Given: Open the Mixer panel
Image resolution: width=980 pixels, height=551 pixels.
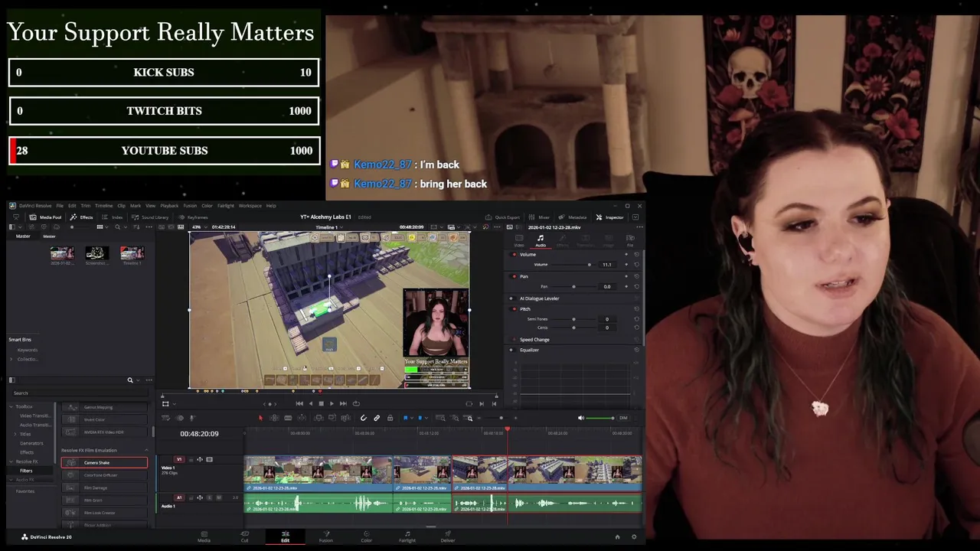Looking at the screenshot, I should tap(539, 217).
